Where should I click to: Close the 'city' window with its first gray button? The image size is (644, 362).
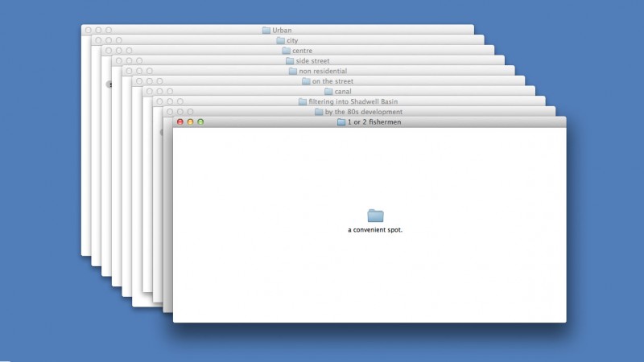(98, 40)
